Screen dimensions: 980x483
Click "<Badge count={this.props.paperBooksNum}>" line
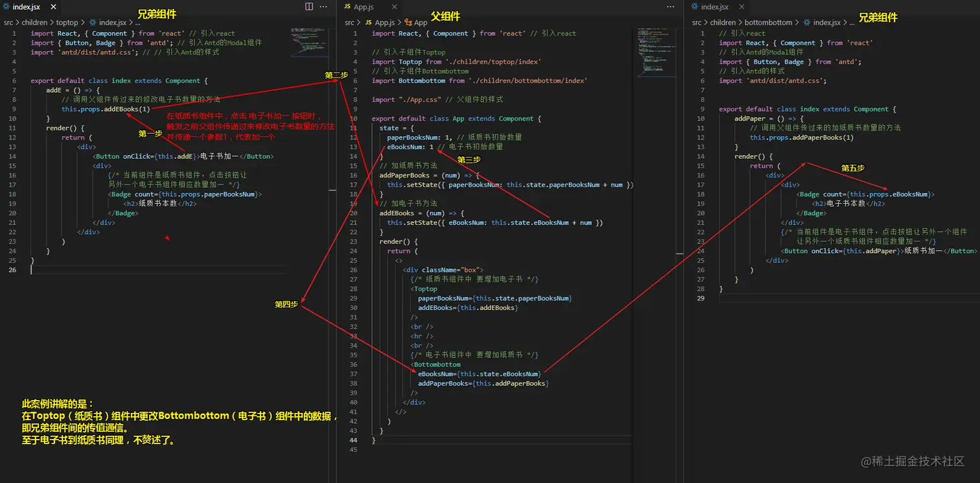pos(185,194)
